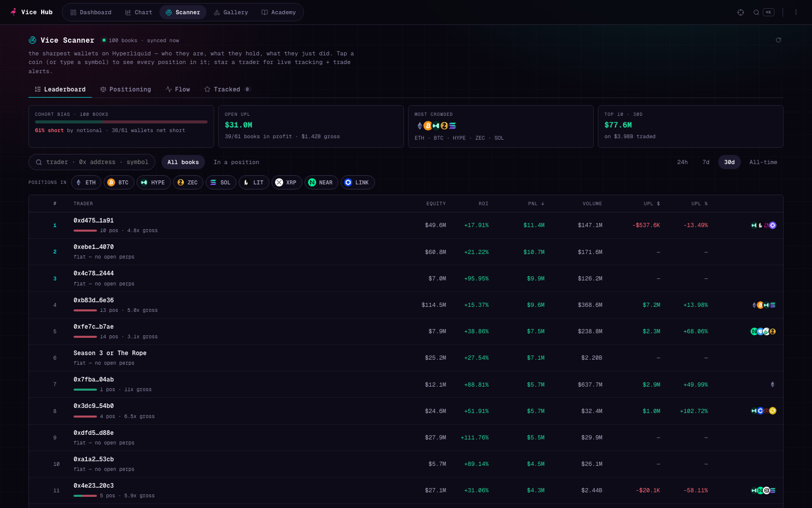Click exposure bar of 0x7fba…04ab row

point(85,390)
